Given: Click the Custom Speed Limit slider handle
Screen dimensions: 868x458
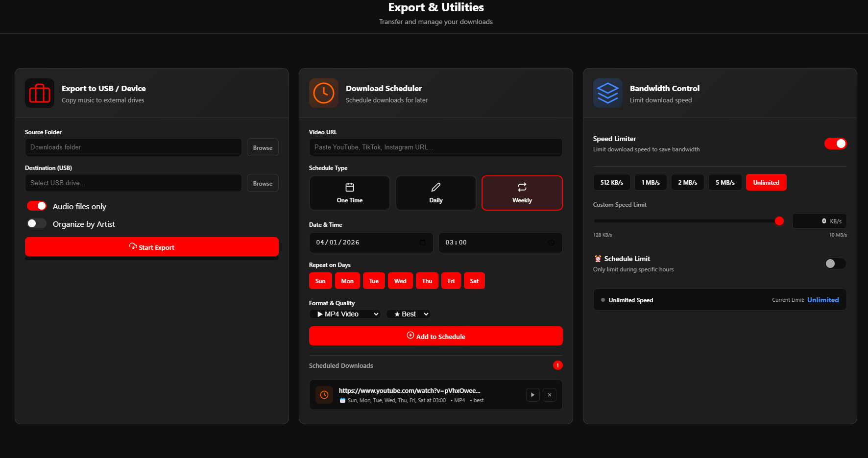Looking at the screenshot, I should pyautogui.click(x=779, y=221).
